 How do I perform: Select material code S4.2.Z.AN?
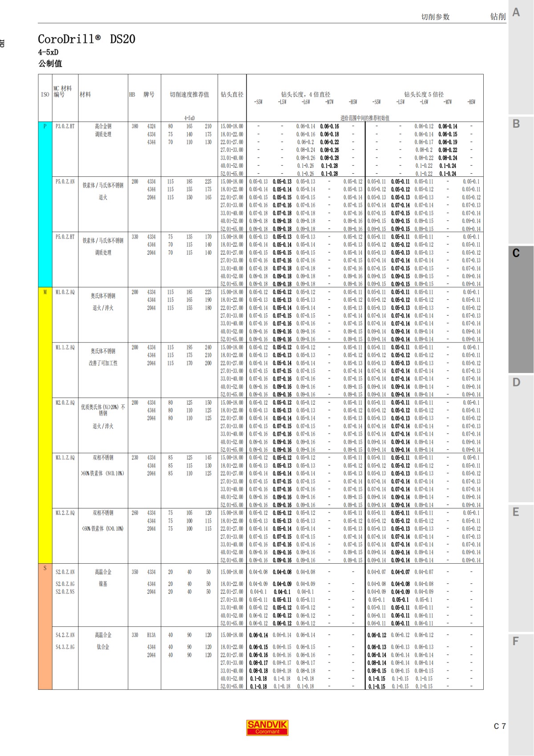(x=65, y=635)
